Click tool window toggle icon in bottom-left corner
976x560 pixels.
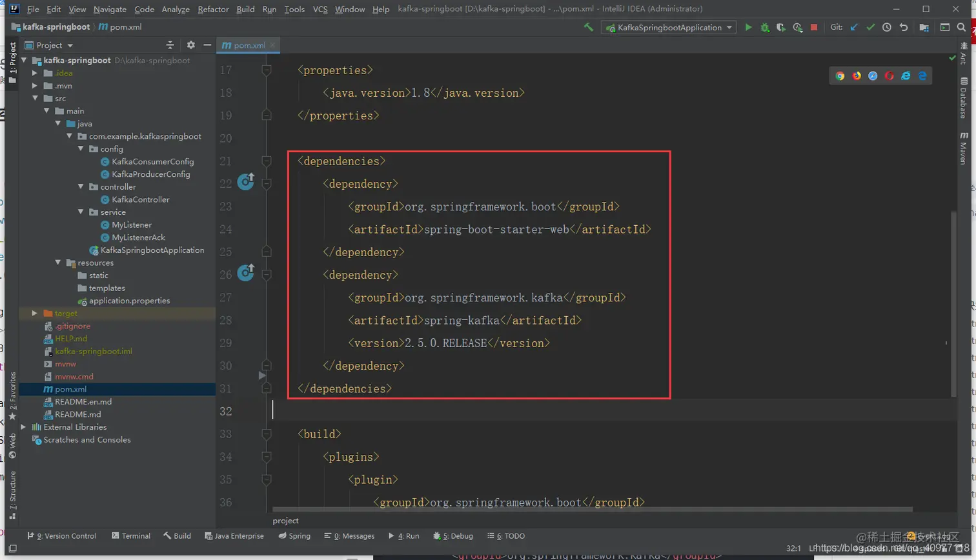12,548
